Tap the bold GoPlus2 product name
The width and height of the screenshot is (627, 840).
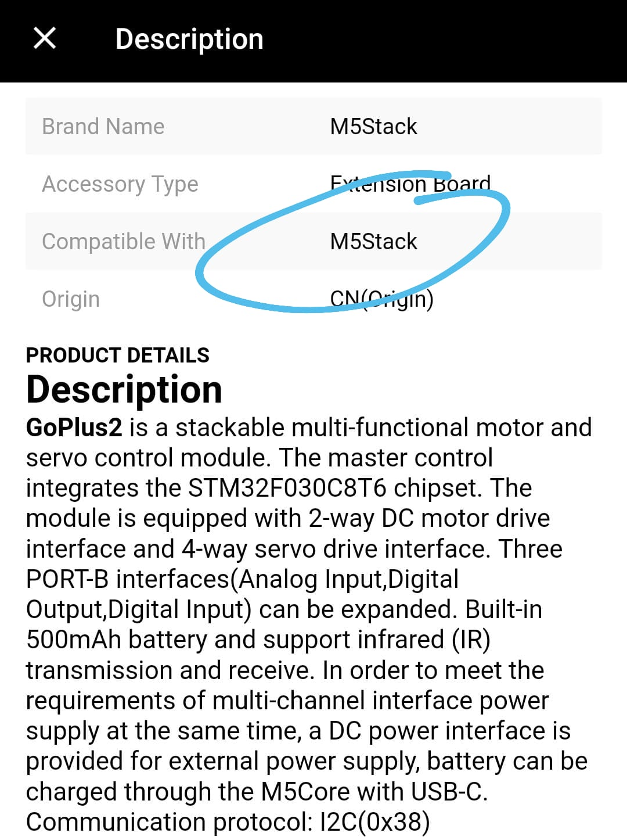[x=74, y=428]
